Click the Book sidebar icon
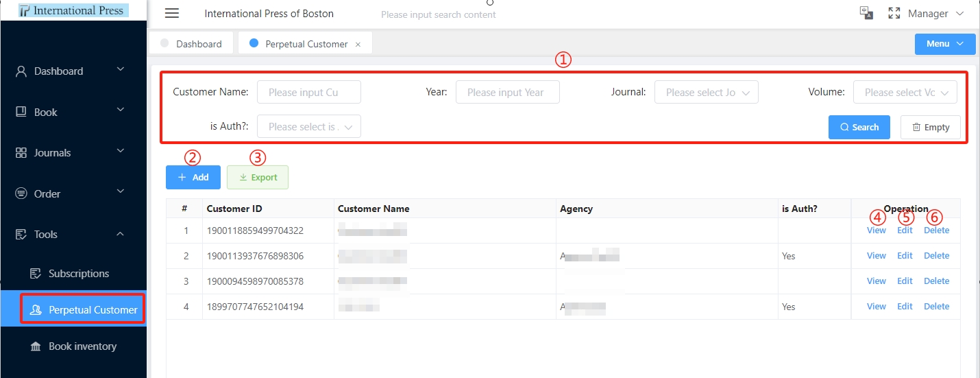Screen dimensions: 980x378 (x=21, y=112)
